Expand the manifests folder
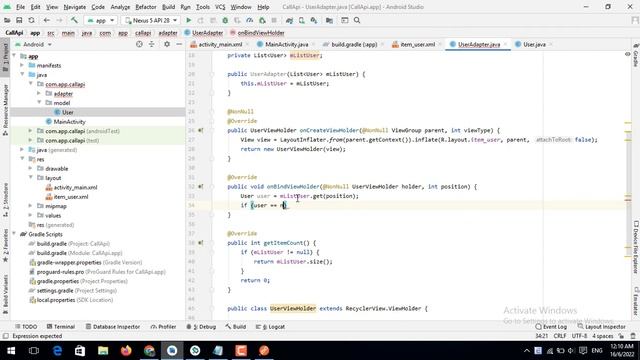The height and width of the screenshot is (360, 640). point(22,65)
